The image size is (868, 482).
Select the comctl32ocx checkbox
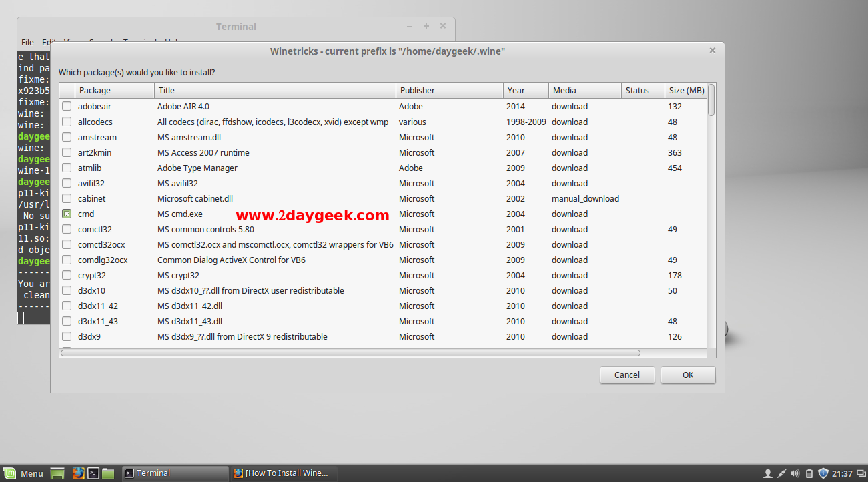click(x=67, y=244)
